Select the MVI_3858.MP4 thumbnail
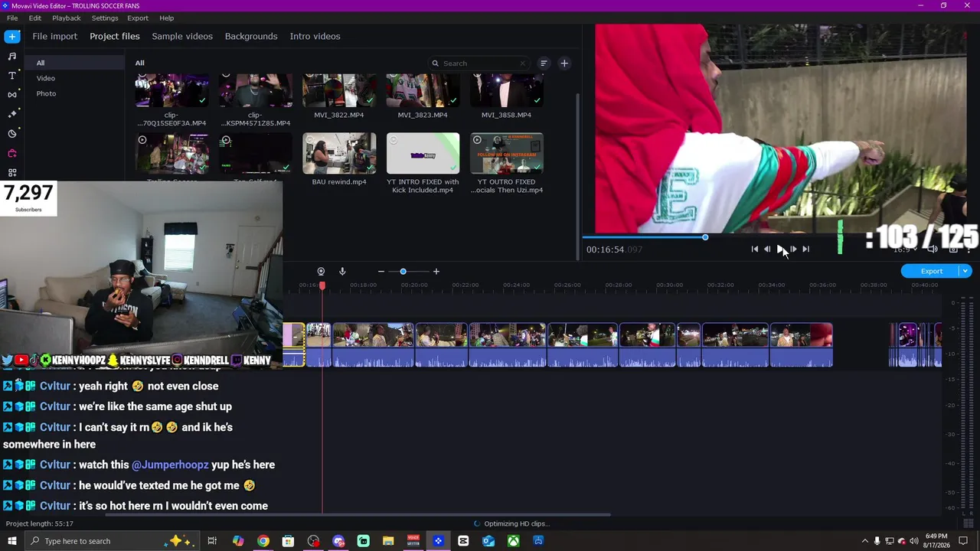980x551 pixels. pyautogui.click(x=507, y=90)
